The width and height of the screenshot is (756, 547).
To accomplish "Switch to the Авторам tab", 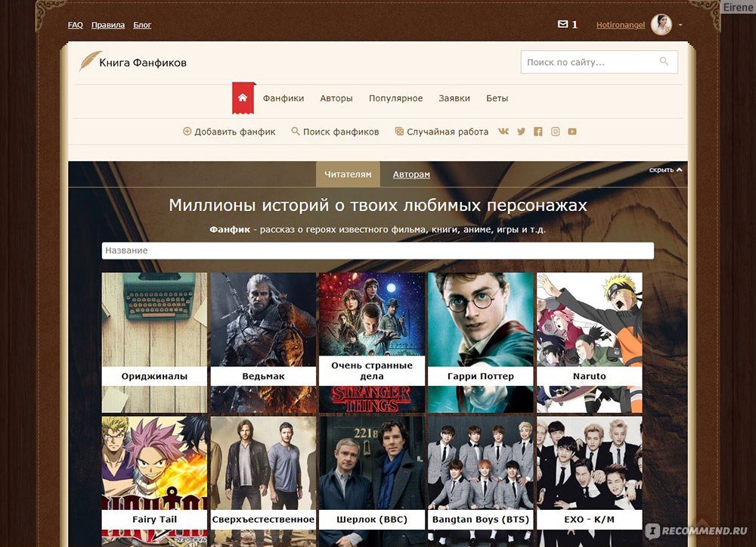I will pyautogui.click(x=411, y=175).
